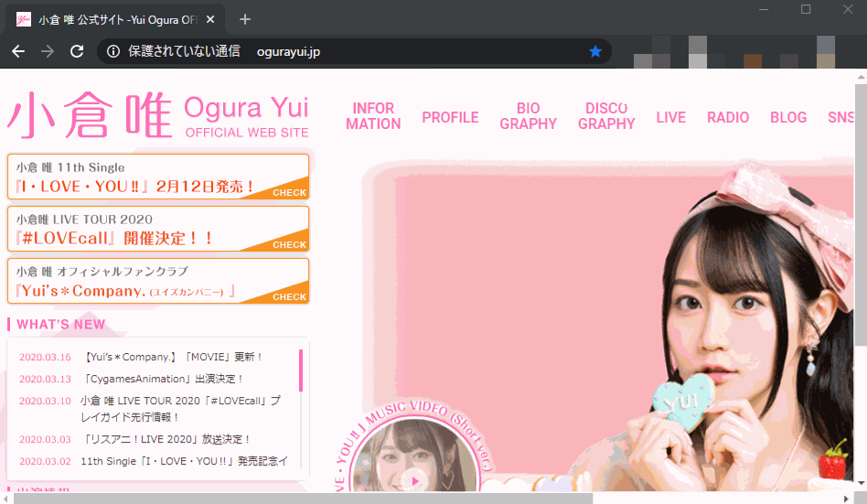Click the page scrollbar up arrow
Image resolution: width=867 pixels, height=504 pixels.
861,77
